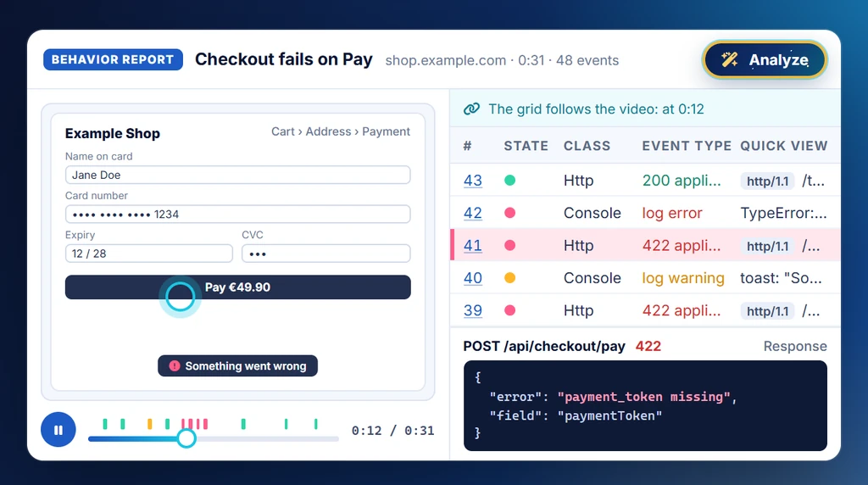Click the last green timeline marker
868x485 pixels.
pyautogui.click(x=315, y=424)
